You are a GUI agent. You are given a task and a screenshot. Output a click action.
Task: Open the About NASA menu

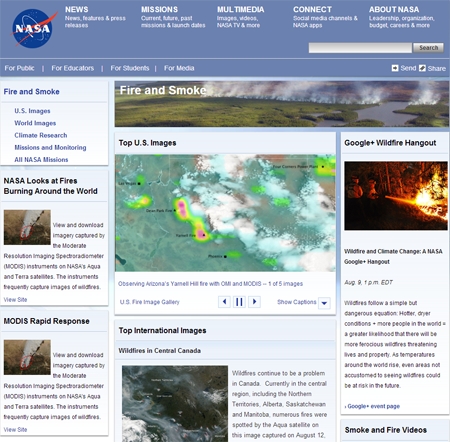[394, 9]
